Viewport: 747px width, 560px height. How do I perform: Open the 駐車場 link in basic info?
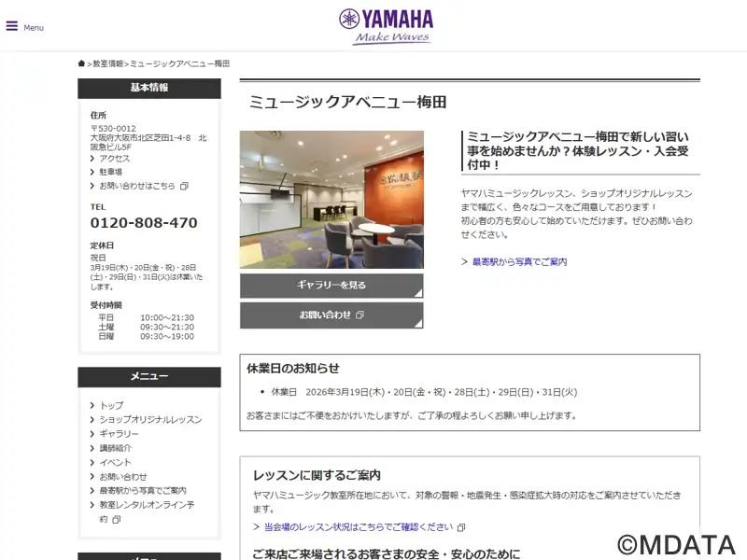click(110, 172)
